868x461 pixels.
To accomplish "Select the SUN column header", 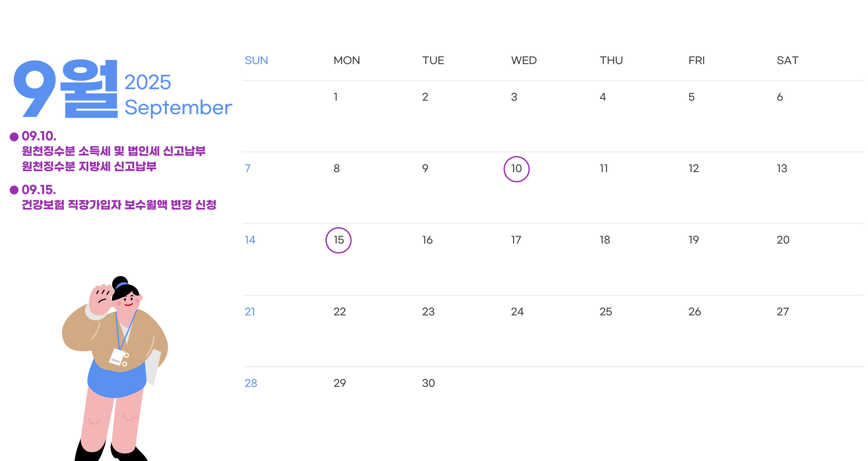I will tap(256, 60).
